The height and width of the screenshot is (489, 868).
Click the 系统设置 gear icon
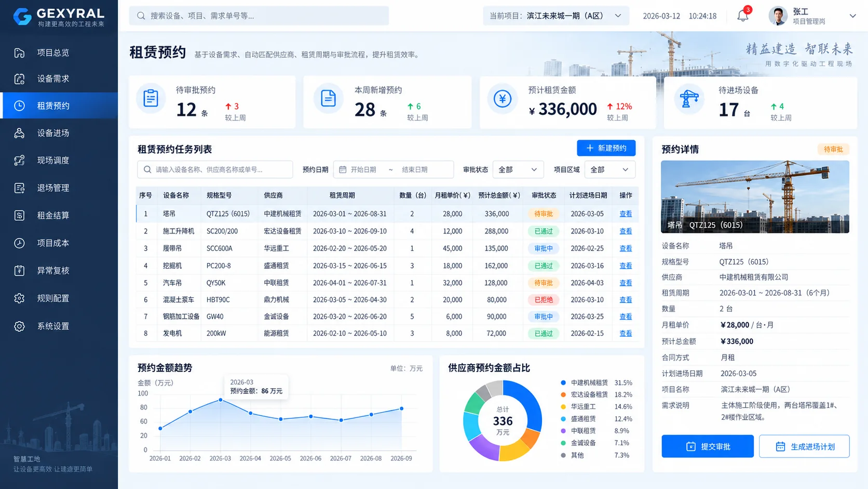[x=19, y=326]
